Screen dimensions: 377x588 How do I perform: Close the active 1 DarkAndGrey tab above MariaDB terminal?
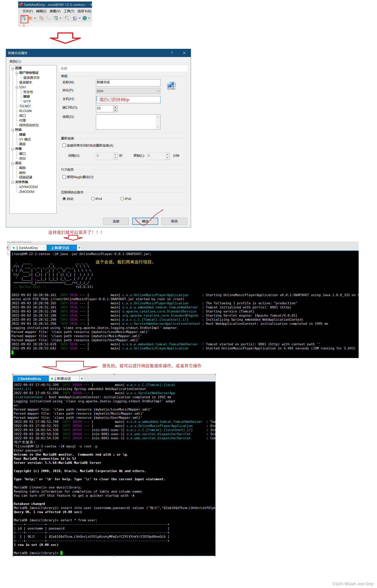pyautogui.click(x=46, y=379)
